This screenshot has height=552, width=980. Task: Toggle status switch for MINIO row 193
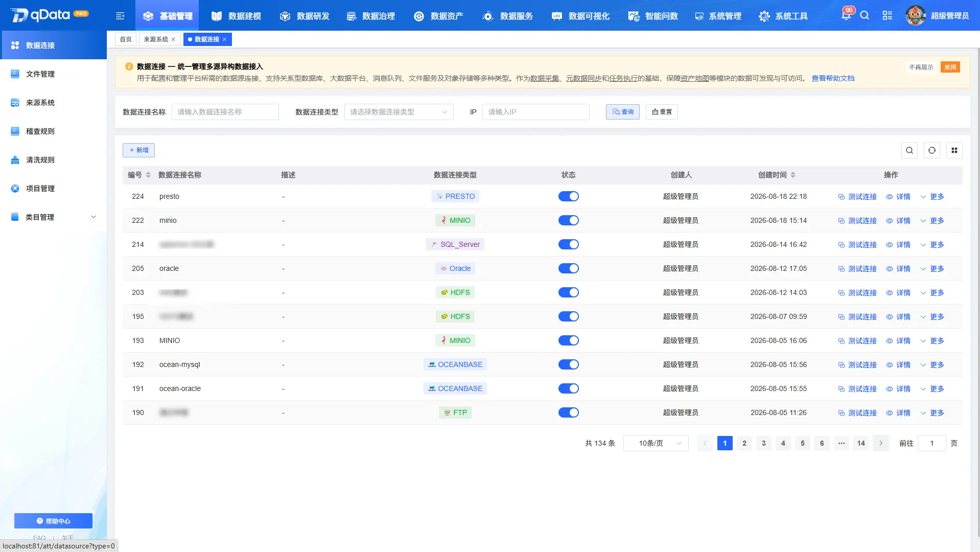tap(569, 340)
